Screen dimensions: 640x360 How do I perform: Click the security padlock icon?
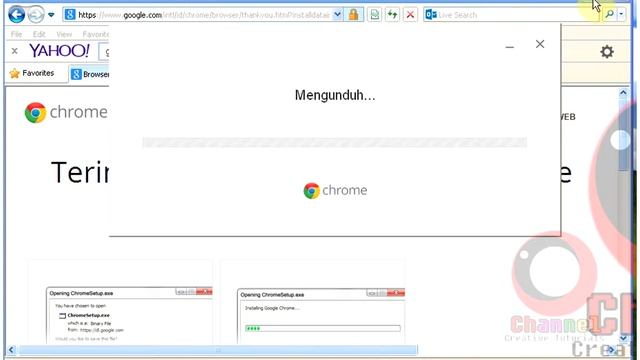[353, 15]
